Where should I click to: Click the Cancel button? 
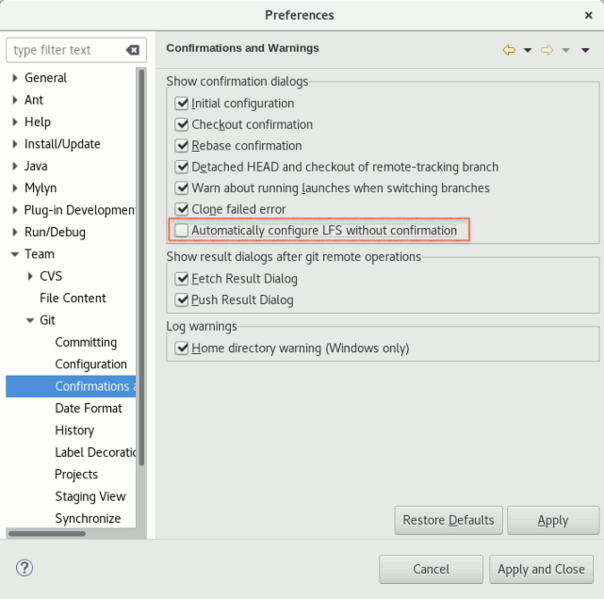click(x=431, y=569)
